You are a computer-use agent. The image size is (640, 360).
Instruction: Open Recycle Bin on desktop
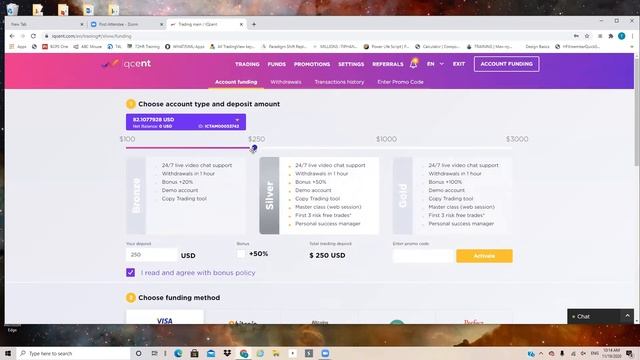12,9
